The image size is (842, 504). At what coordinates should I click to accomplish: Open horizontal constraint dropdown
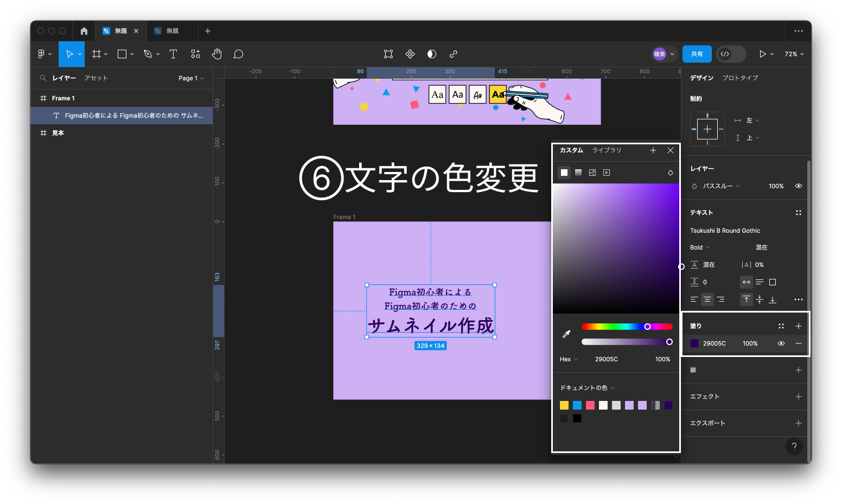point(752,120)
